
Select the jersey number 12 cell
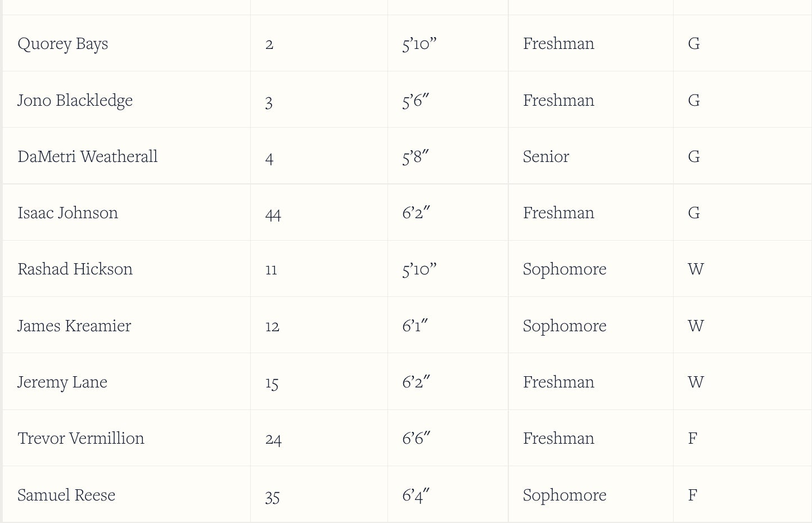point(272,326)
